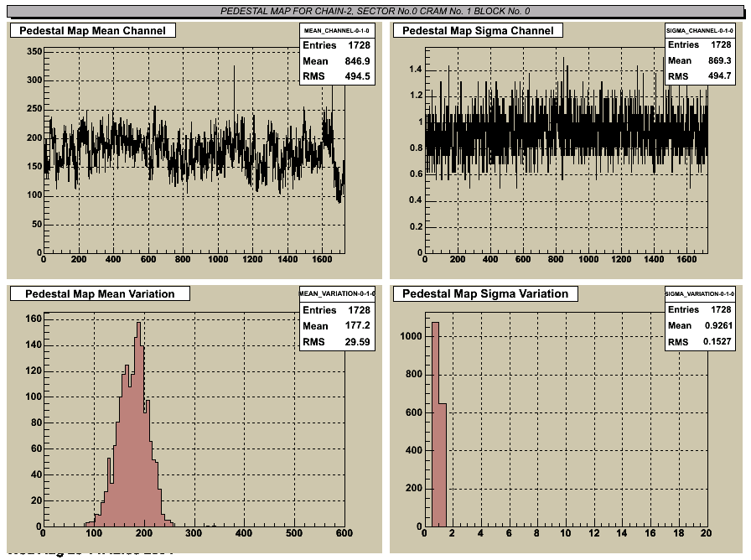Click the canvas title bar 'PEDESTAL MAP FOR CHAIN-2'

click(x=375, y=11)
